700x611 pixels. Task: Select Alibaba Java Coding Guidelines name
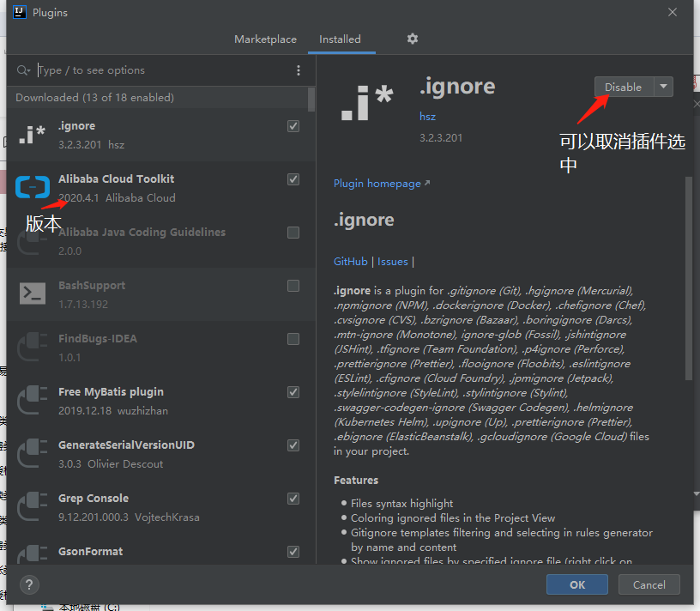pyautogui.click(x=142, y=233)
